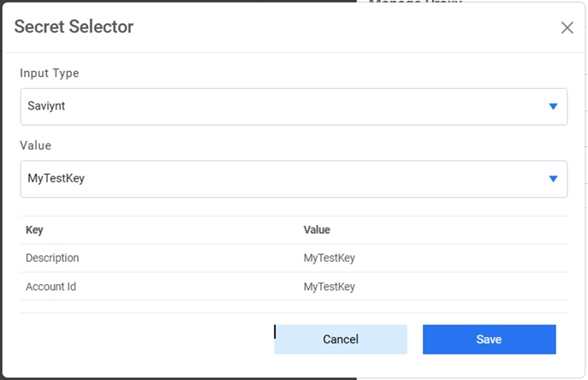Click the Key column header

(x=34, y=230)
